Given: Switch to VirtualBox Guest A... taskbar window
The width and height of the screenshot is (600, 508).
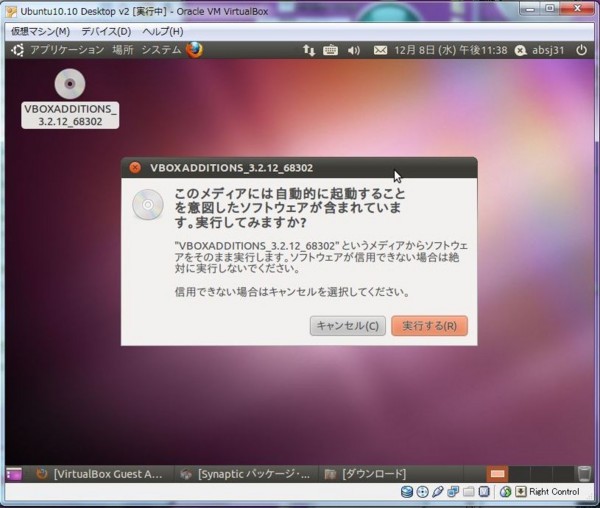Looking at the screenshot, I should click(99, 474).
